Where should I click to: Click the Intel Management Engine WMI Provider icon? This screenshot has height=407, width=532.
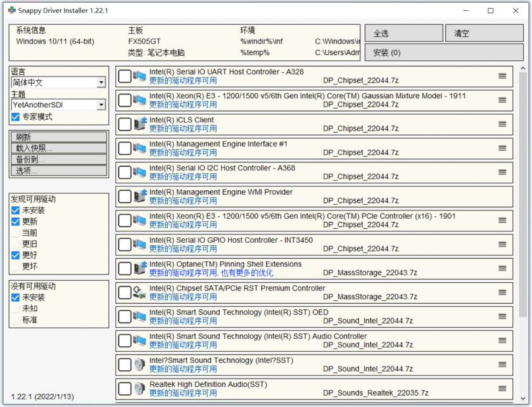139,197
